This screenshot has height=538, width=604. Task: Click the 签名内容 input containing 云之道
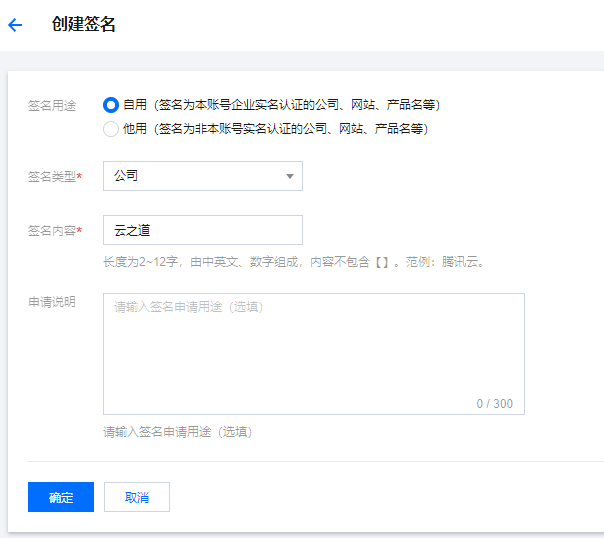point(202,230)
